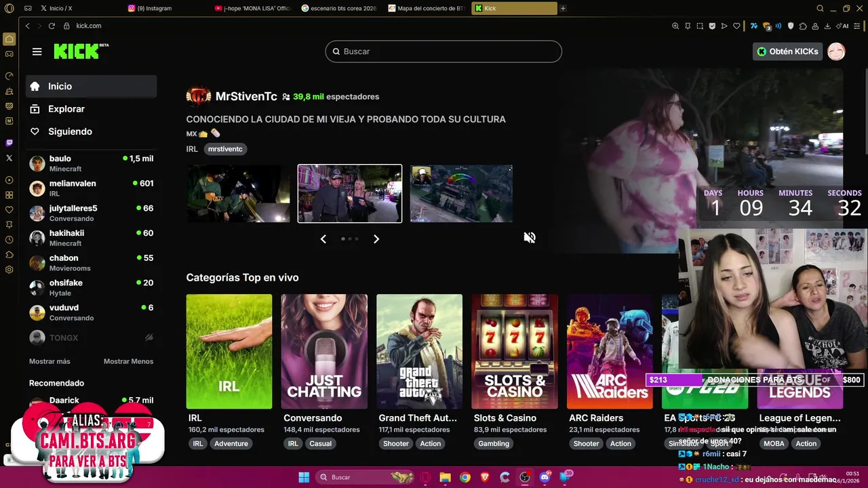Image resolution: width=868 pixels, height=488 pixels.
Task: Click the IRL category label under stream title
Action: tap(192, 148)
